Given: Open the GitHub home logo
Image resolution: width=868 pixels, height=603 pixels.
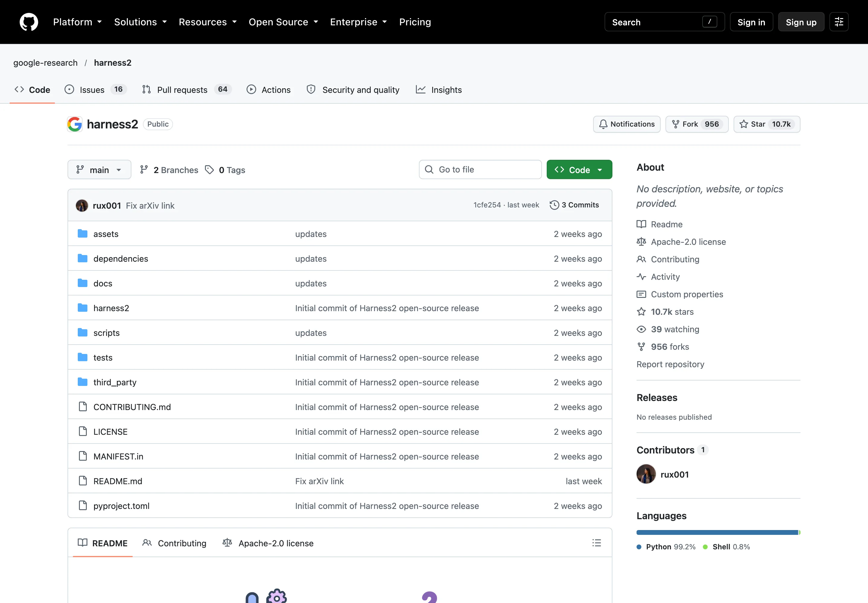Looking at the screenshot, I should click(x=29, y=22).
